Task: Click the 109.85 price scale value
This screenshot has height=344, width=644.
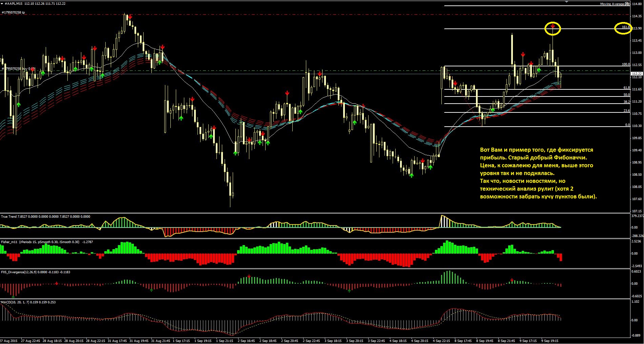Action: tap(637, 138)
